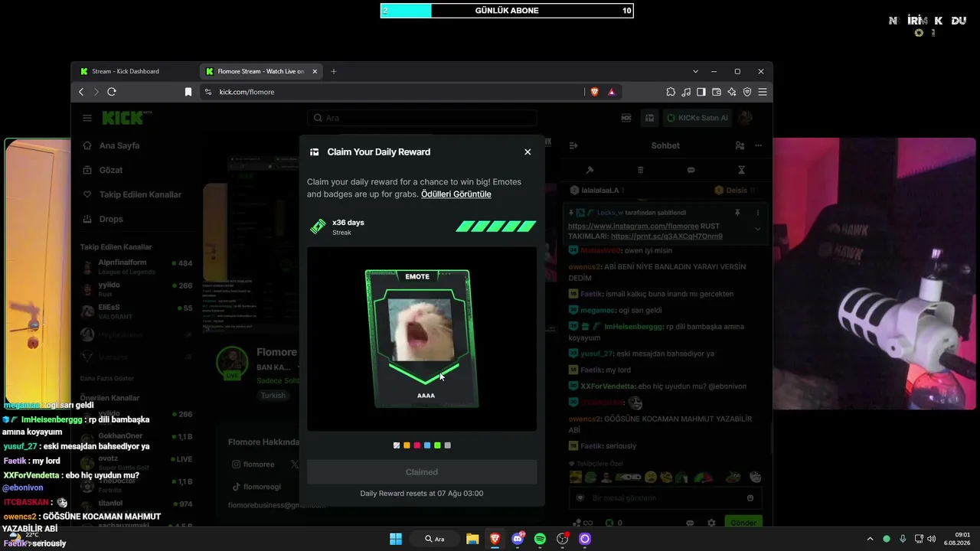Image resolution: width=980 pixels, height=551 pixels.
Task: Open Spotify from taskbar
Action: (540, 539)
